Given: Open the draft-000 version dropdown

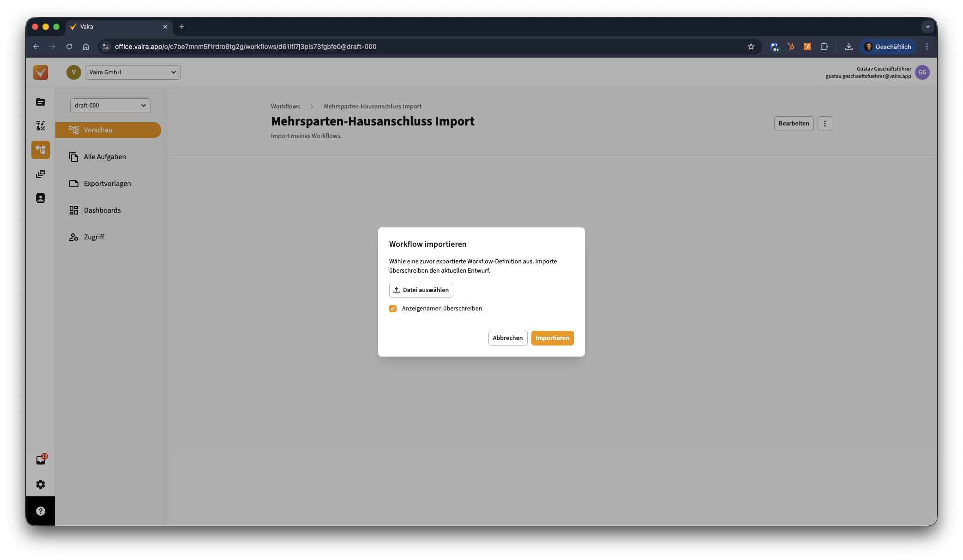Looking at the screenshot, I should (110, 106).
